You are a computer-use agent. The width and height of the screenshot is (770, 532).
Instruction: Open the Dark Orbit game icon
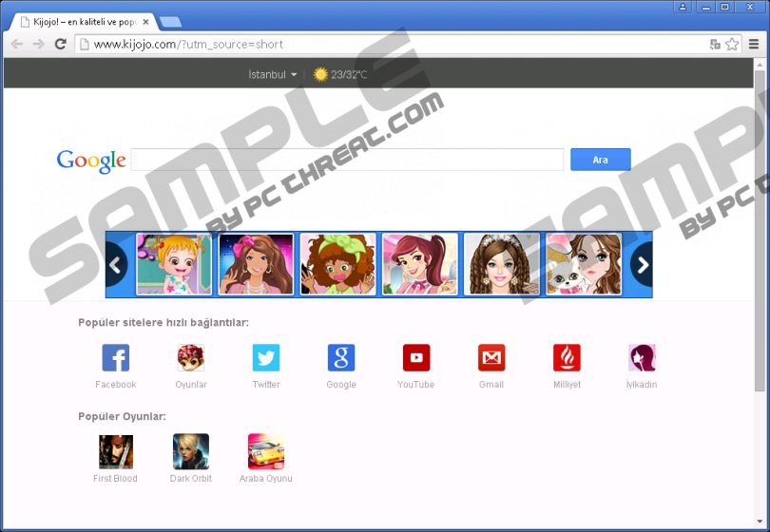(x=191, y=451)
